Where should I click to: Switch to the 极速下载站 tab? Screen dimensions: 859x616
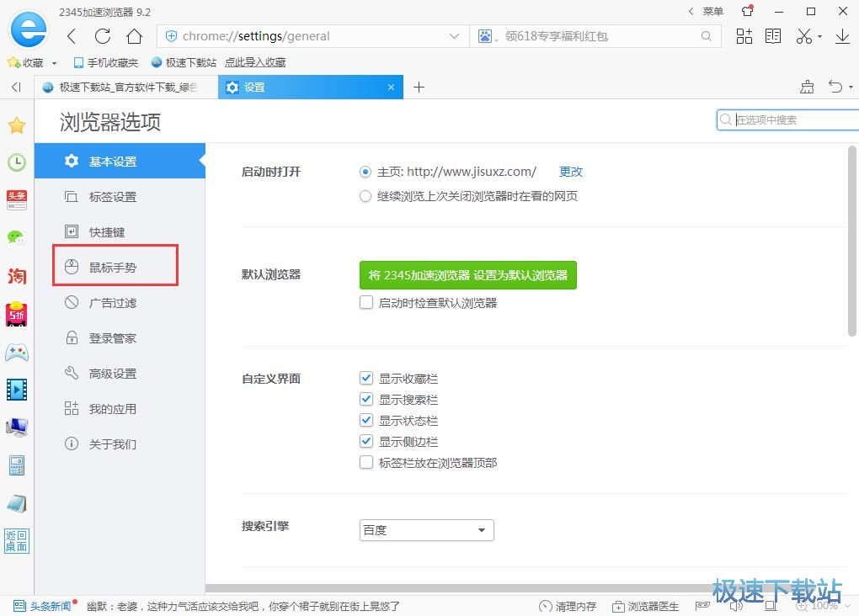(x=126, y=87)
